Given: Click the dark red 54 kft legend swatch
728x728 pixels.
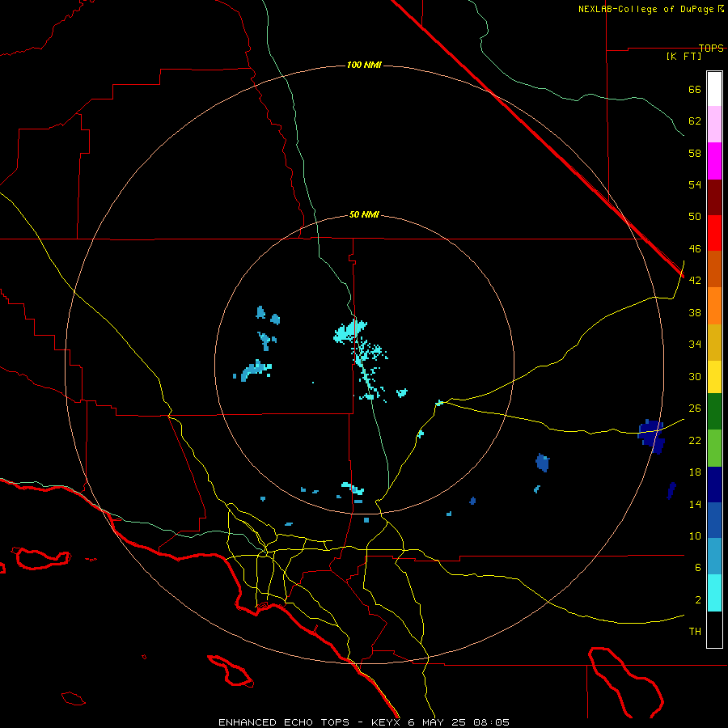Looking at the screenshot, I should point(714,197).
